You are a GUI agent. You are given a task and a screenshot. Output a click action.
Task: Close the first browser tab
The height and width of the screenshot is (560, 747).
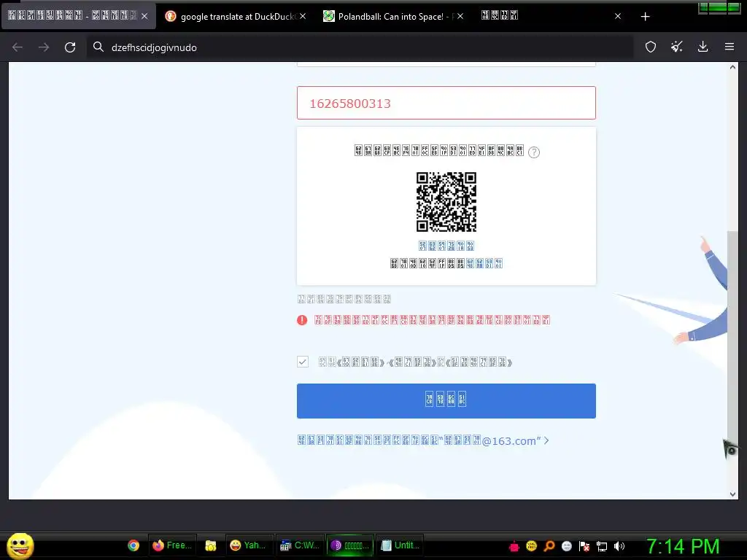[x=144, y=16]
